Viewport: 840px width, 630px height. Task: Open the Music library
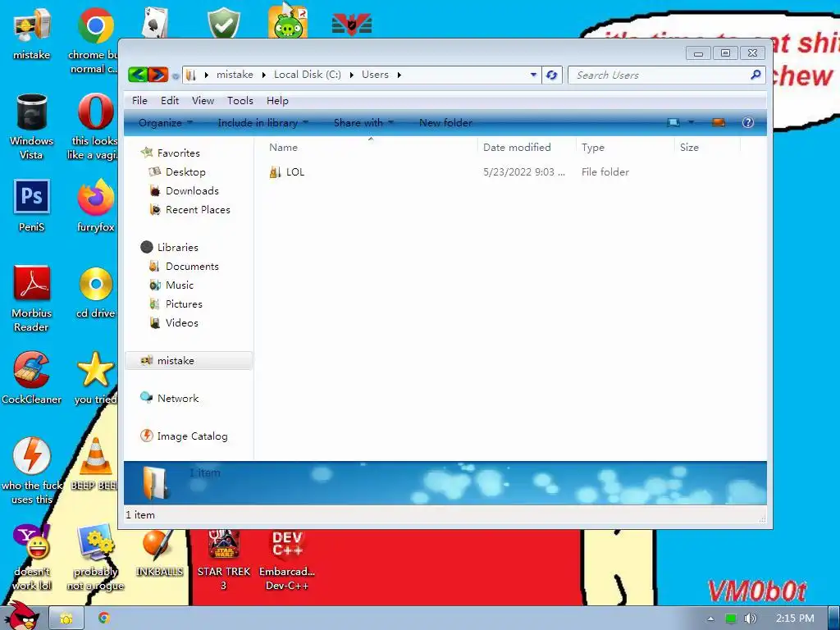180,285
